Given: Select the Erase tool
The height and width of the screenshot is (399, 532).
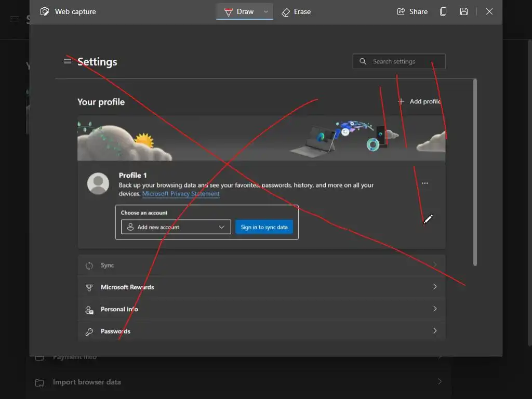Looking at the screenshot, I should coord(296,12).
